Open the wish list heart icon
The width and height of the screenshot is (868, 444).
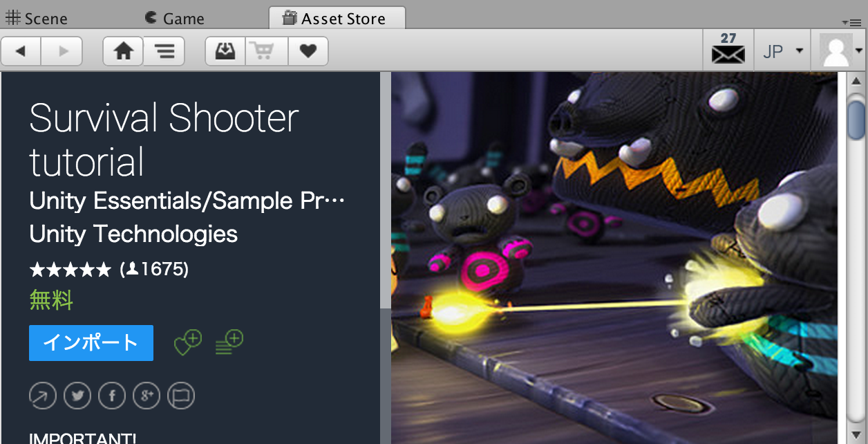click(x=308, y=51)
